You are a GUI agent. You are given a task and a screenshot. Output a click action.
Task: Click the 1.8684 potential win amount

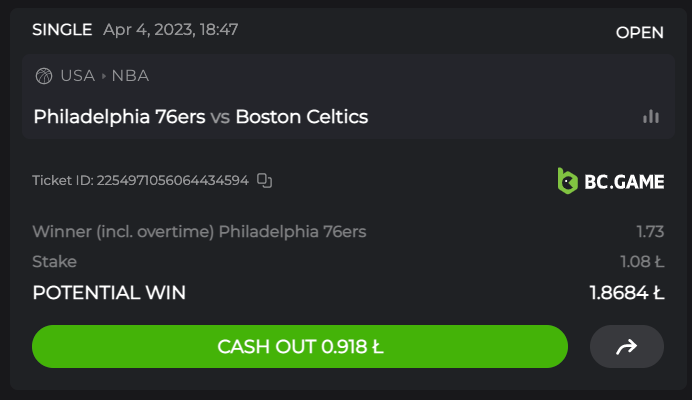627,293
